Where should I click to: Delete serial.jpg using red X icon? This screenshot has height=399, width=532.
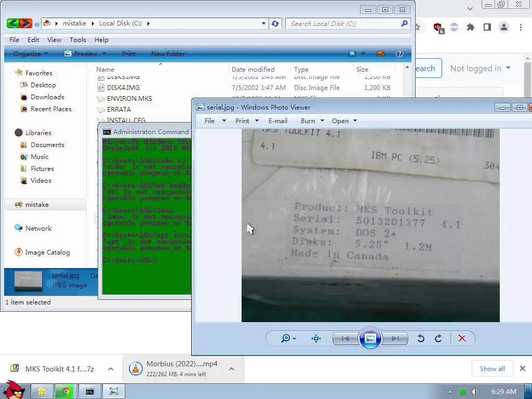[462, 338]
